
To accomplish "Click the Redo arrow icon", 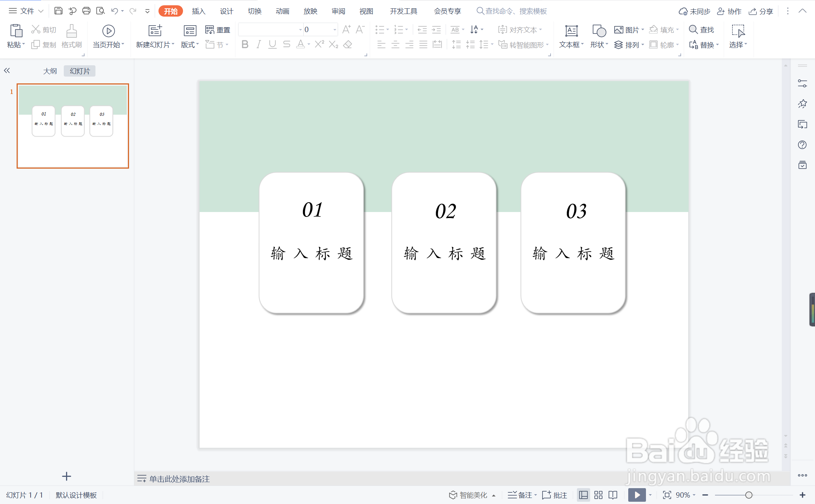I will tap(133, 11).
